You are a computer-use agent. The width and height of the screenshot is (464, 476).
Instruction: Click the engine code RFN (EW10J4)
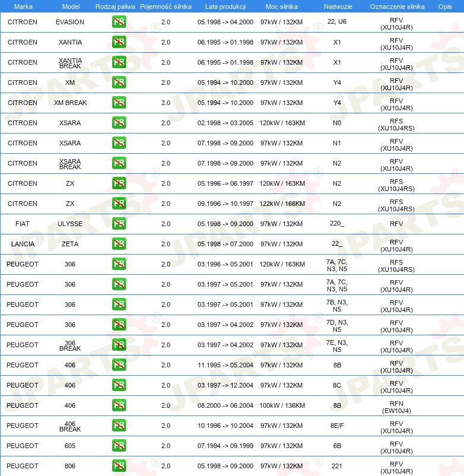point(396,407)
